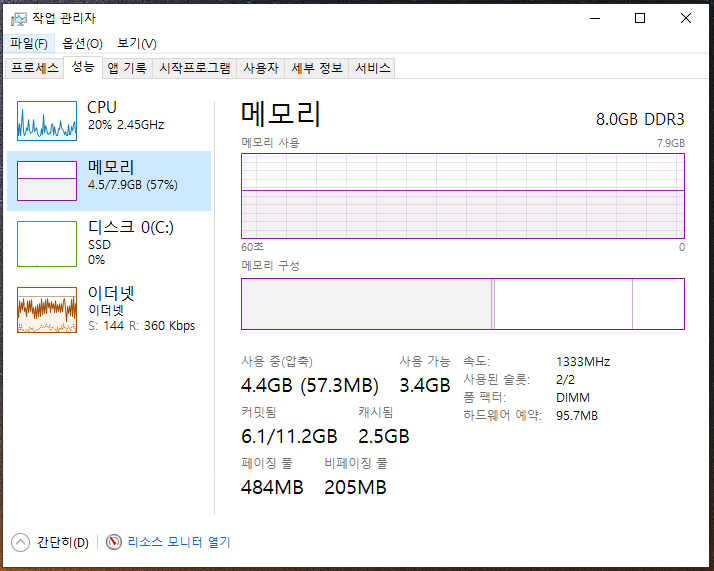Click the 간단히 collapse chevron icon
Image resolution: width=714 pixels, height=571 pixels.
click(20, 542)
